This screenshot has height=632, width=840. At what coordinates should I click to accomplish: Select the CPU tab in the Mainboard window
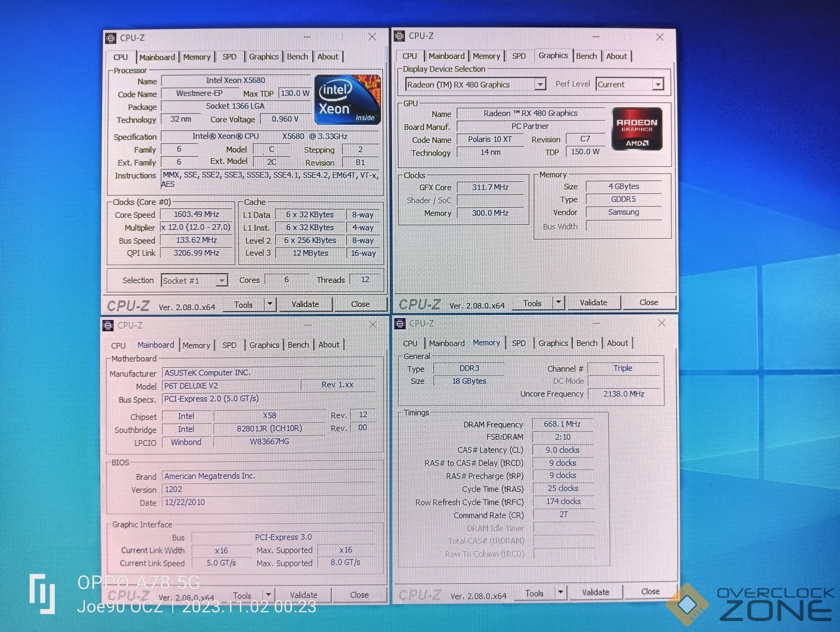(x=119, y=345)
